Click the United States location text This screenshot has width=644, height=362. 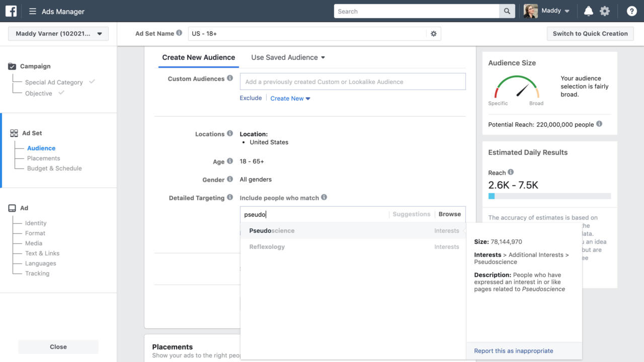269,142
